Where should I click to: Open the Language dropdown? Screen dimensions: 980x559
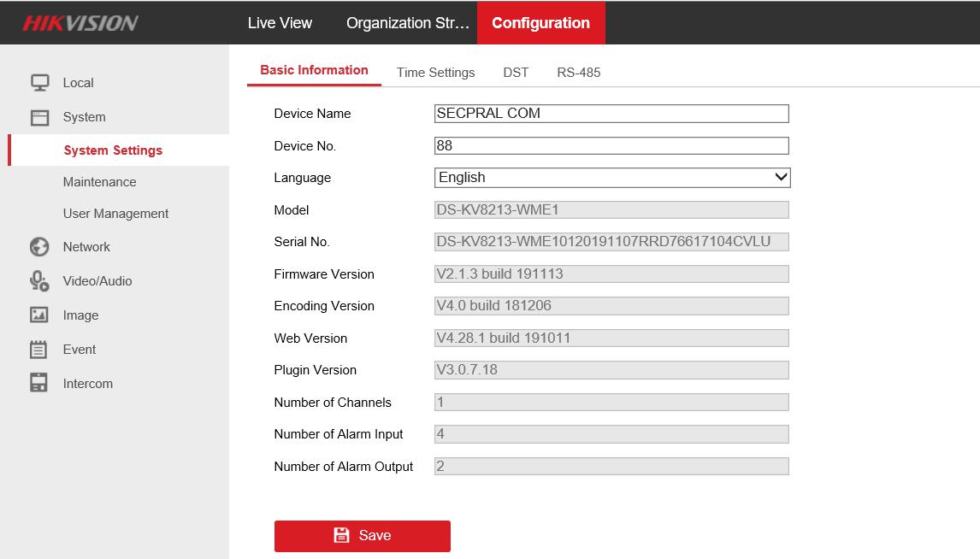[611, 178]
